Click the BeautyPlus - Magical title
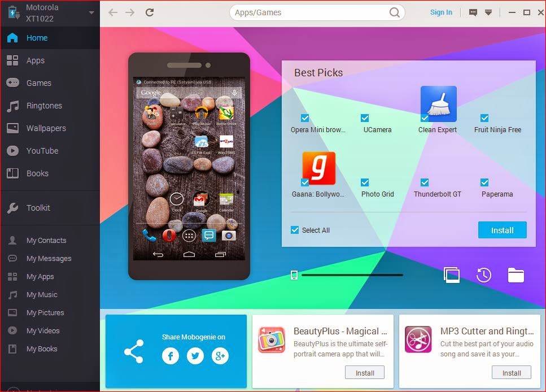 pos(340,331)
